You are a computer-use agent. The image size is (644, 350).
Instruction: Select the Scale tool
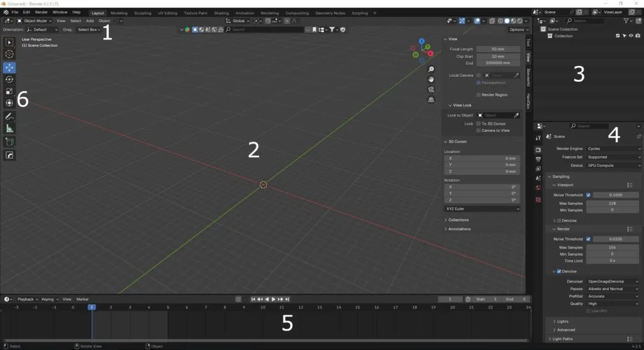click(9, 91)
